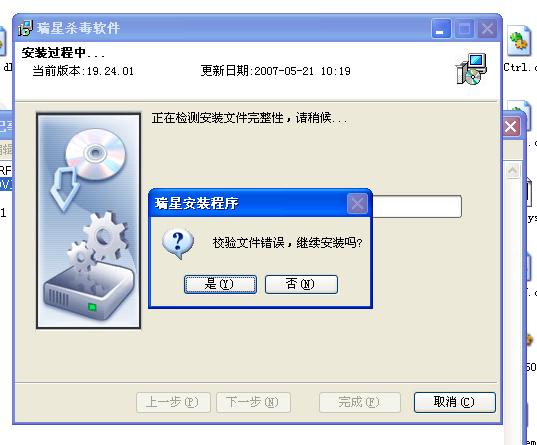Click the CD and gears illustration

click(89, 221)
